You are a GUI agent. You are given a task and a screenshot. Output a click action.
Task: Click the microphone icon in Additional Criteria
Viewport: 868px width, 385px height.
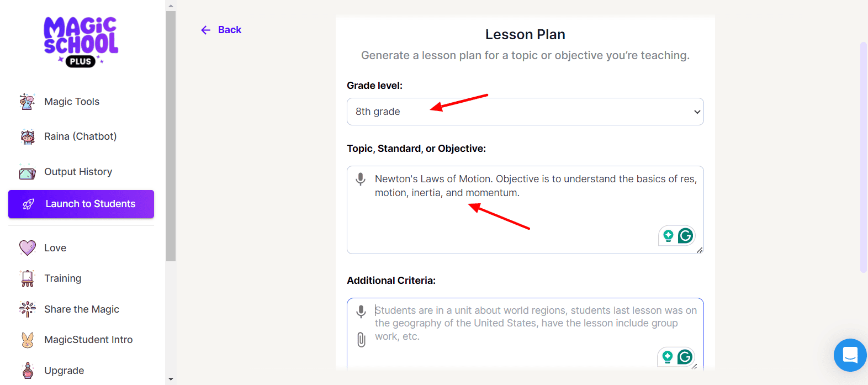pyautogui.click(x=361, y=312)
